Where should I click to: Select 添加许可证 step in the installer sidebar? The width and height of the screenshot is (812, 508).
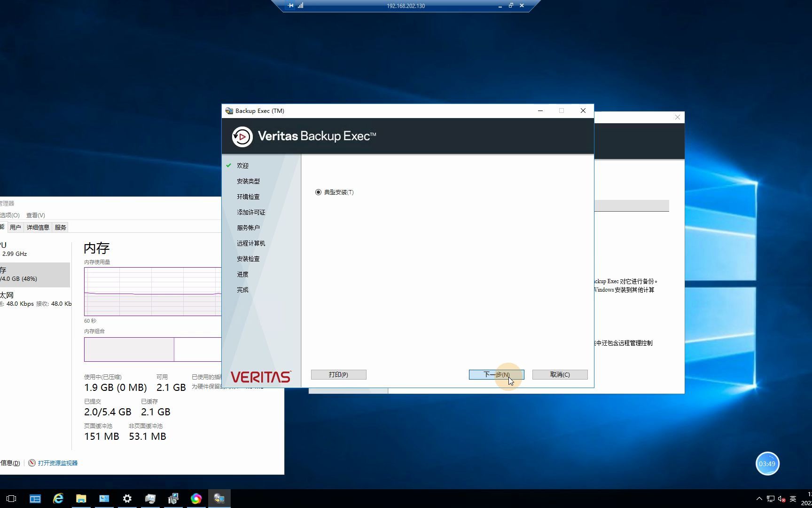[x=250, y=212]
